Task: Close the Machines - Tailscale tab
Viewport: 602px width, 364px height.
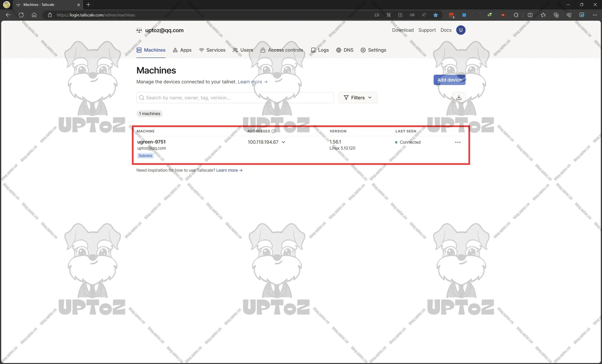Action: pyautogui.click(x=79, y=5)
